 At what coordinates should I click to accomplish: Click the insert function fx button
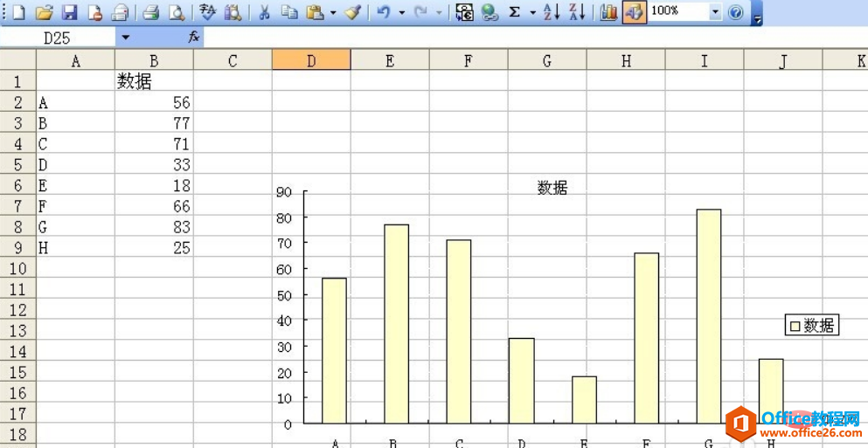[194, 38]
